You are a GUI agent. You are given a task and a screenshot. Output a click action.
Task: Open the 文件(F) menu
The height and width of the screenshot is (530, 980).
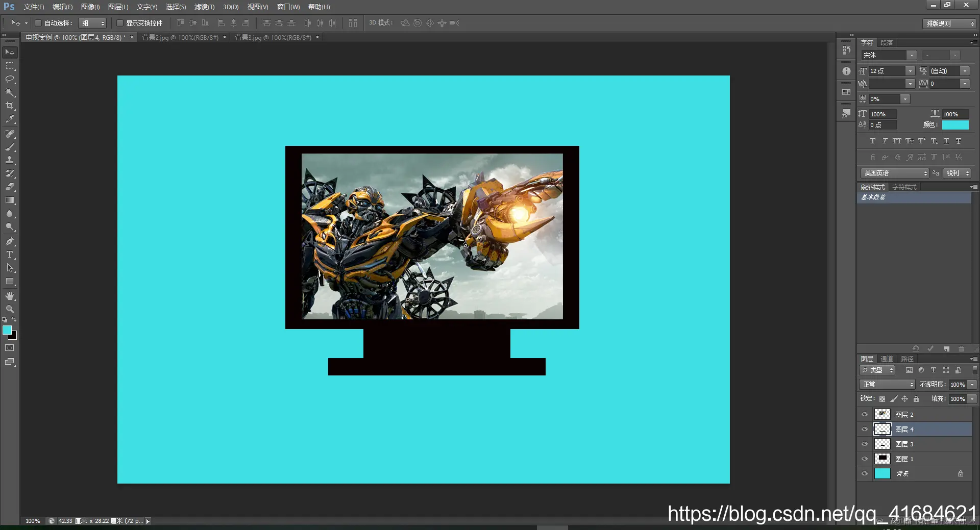[34, 7]
